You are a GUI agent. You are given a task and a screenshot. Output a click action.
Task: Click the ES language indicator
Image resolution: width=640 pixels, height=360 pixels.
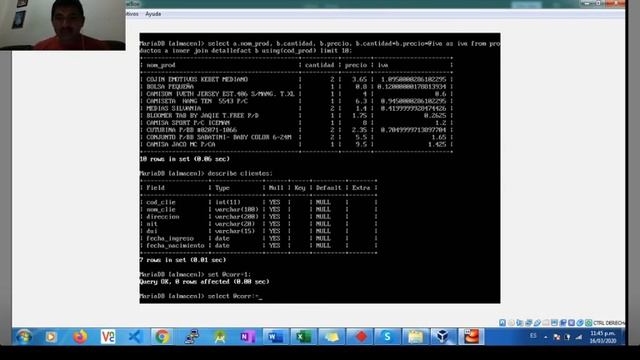click(533, 336)
